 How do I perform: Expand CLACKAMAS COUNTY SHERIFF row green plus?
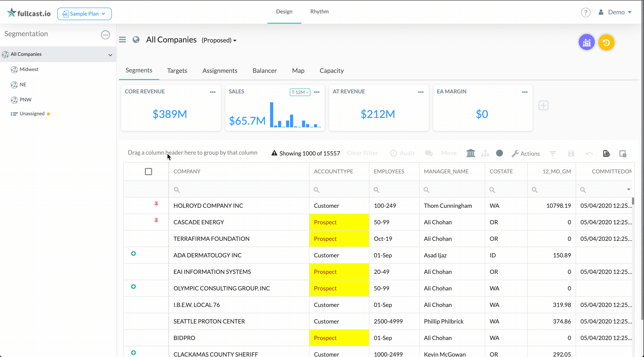click(133, 353)
